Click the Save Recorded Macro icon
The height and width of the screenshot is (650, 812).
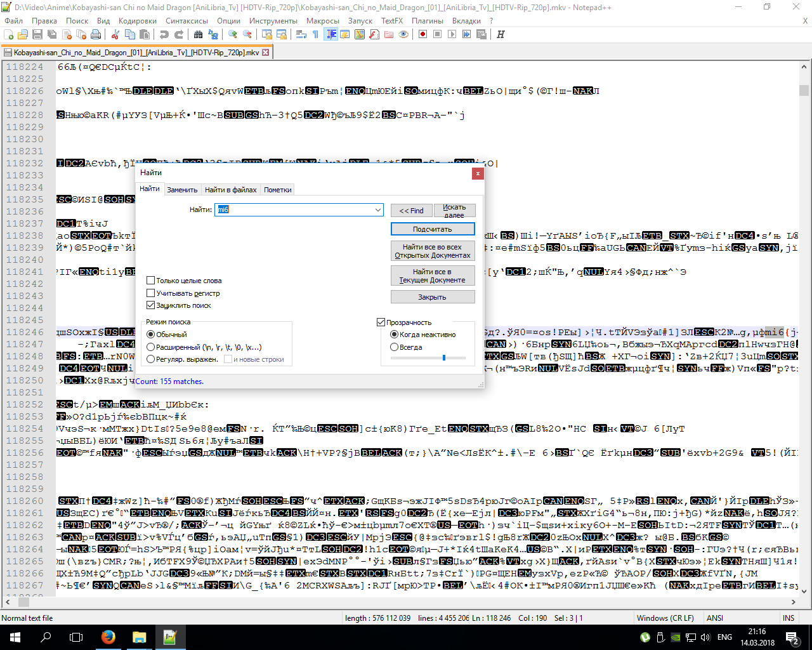coord(481,34)
